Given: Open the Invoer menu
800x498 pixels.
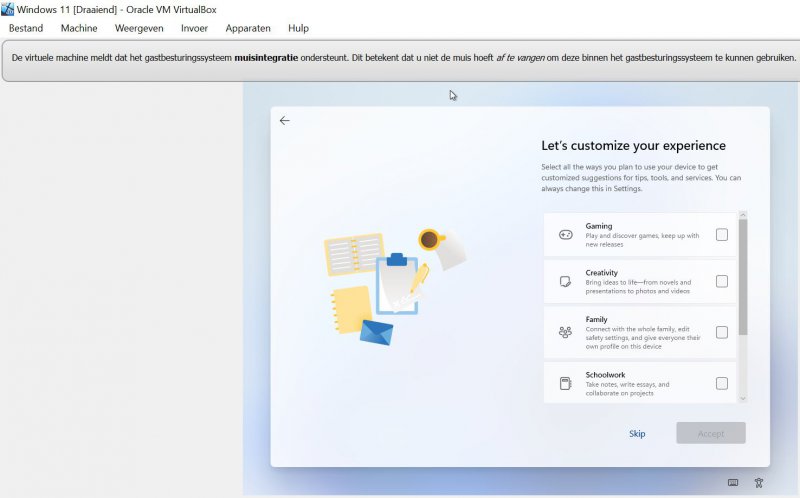Looking at the screenshot, I should coord(194,28).
